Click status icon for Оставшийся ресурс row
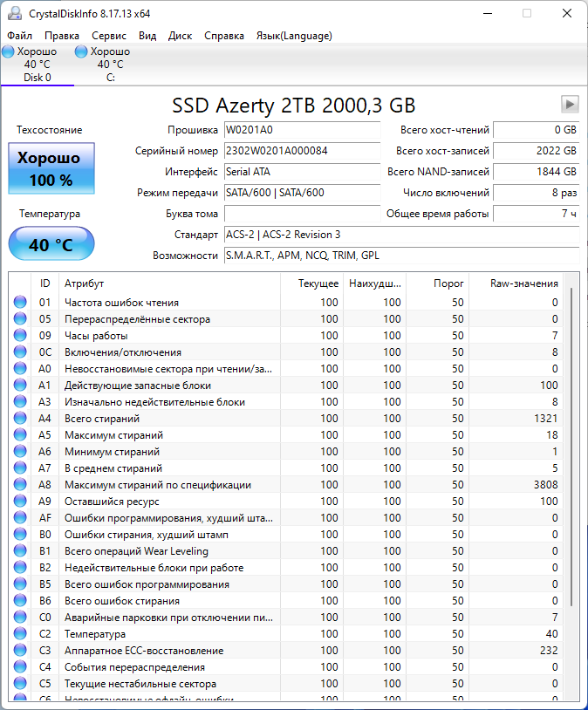 point(20,502)
